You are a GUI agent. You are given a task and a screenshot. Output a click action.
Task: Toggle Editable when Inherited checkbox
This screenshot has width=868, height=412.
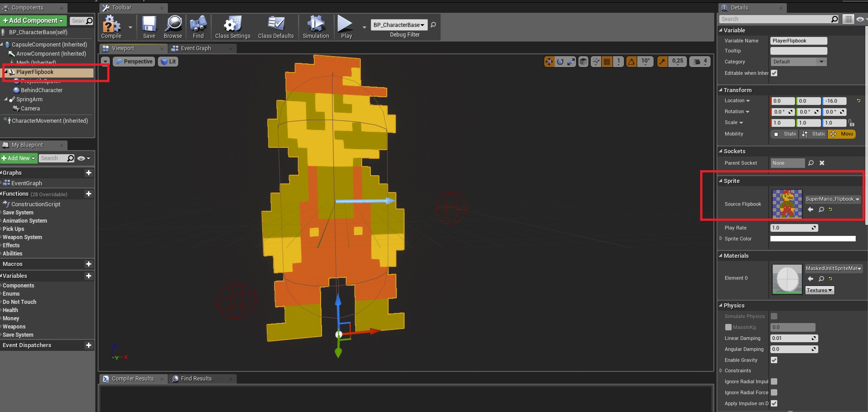point(774,73)
